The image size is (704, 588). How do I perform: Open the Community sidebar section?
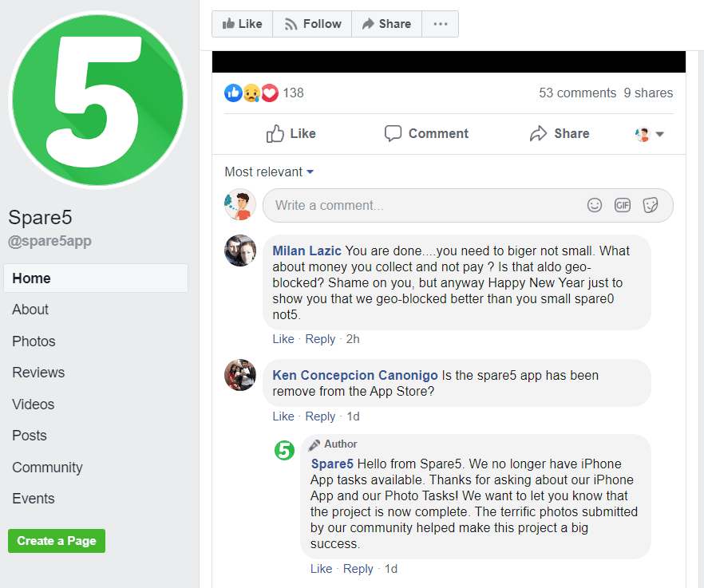(x=48, y=468)
